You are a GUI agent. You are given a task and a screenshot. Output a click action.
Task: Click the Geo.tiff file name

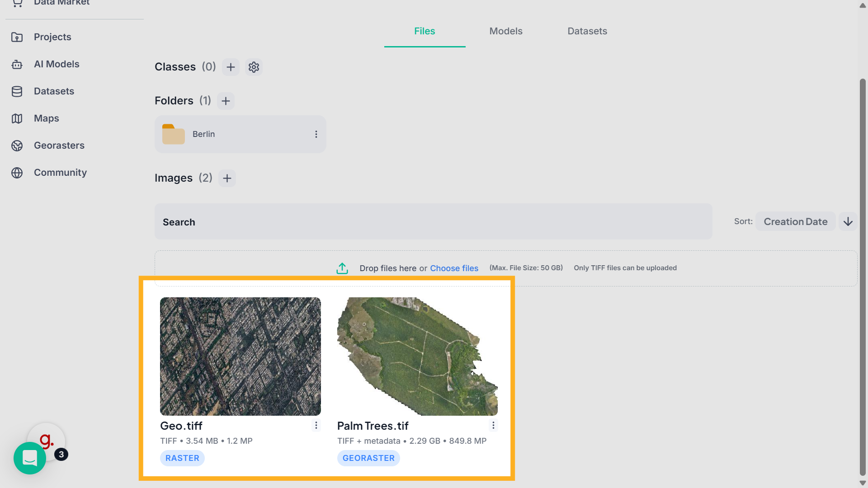pyautogui.click(x=181, y=426)
